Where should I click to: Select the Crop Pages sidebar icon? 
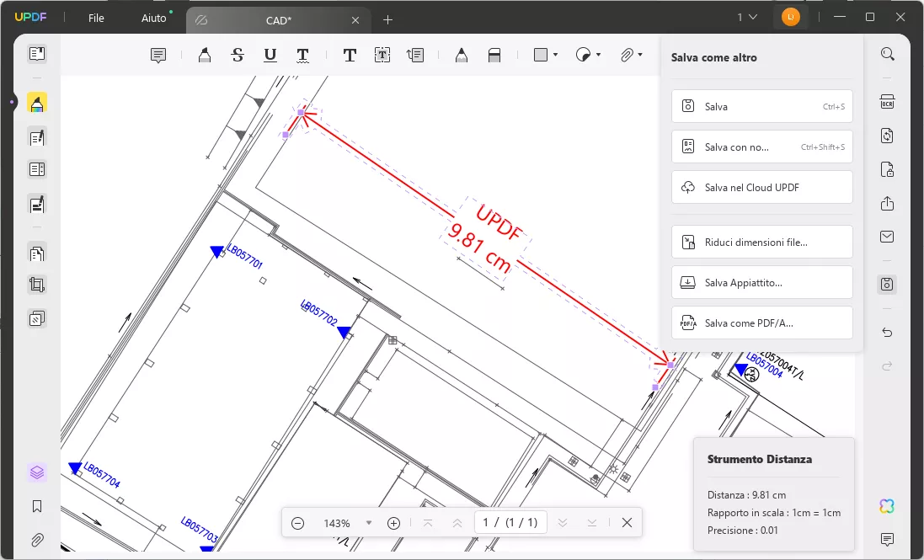tap(36, 285)
